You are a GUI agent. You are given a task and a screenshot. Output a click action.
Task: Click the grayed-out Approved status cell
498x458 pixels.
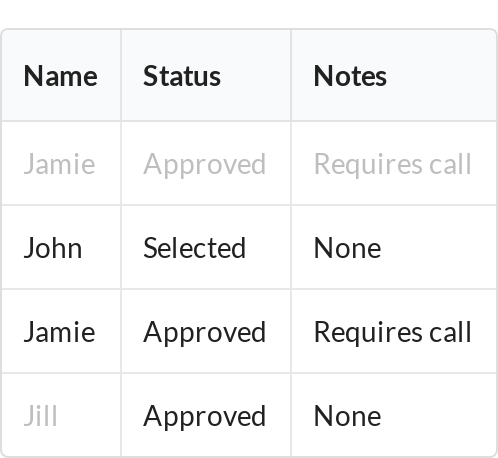click(x=206, y=163)
